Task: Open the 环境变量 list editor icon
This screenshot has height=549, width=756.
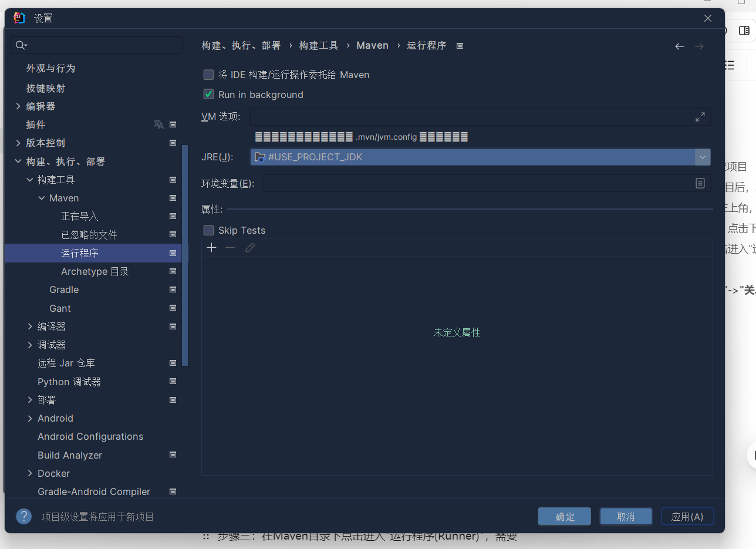Action: click(x=700, y=183)
